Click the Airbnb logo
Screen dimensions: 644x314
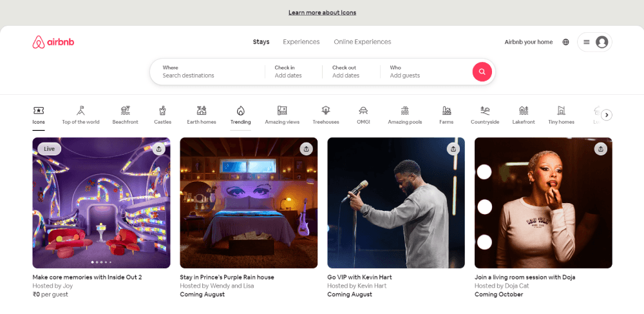53,42
